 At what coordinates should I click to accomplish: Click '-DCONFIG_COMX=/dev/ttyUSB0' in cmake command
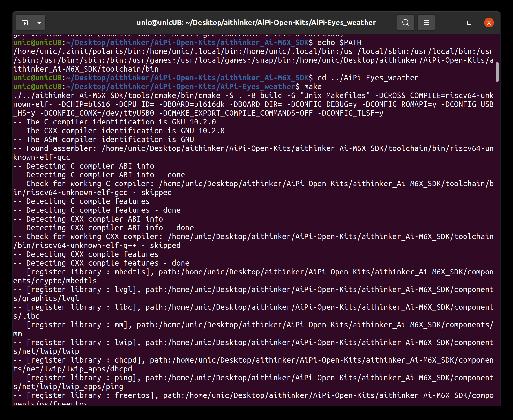[97, 113]
